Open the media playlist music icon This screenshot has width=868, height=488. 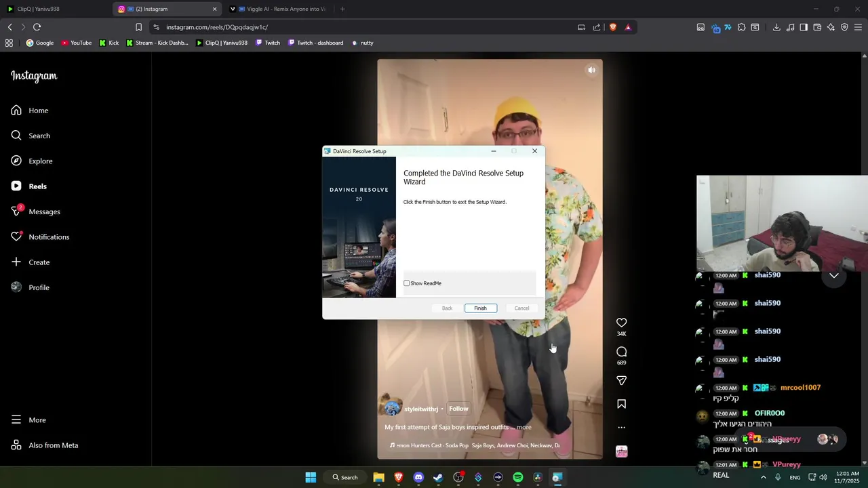pos(790,27)
